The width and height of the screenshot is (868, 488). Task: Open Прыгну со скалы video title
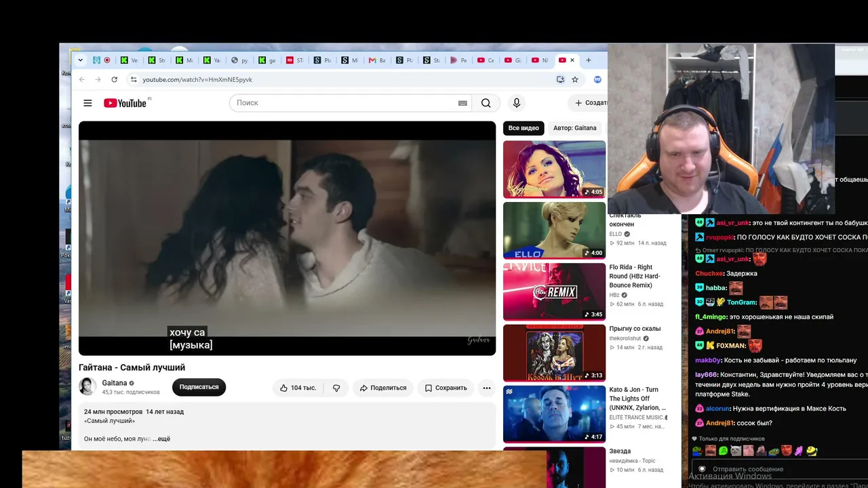[x=635, y=329]
